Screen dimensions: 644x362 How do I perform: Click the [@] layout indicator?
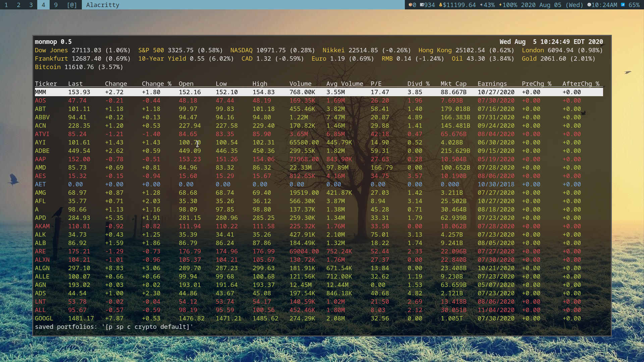[72, 5]
